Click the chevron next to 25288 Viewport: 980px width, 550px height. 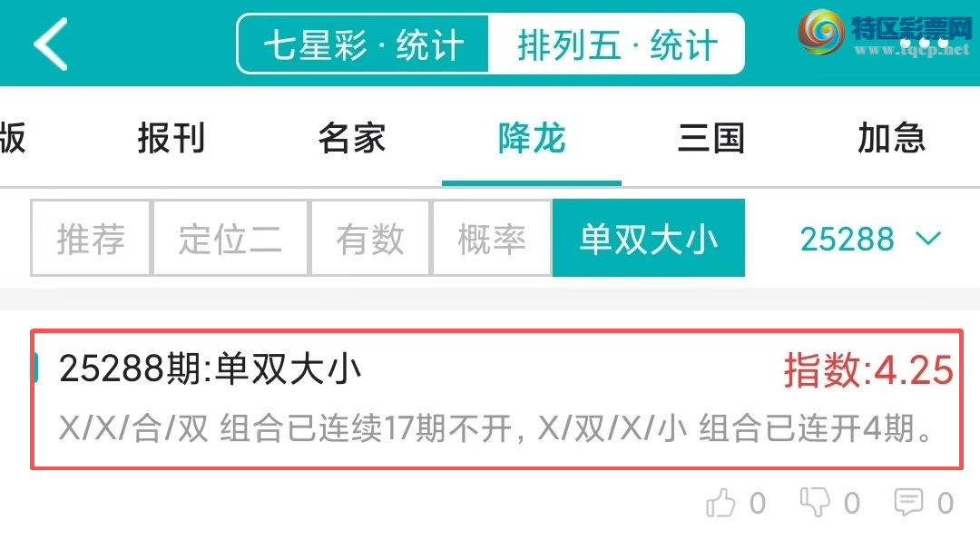[928, 238]
